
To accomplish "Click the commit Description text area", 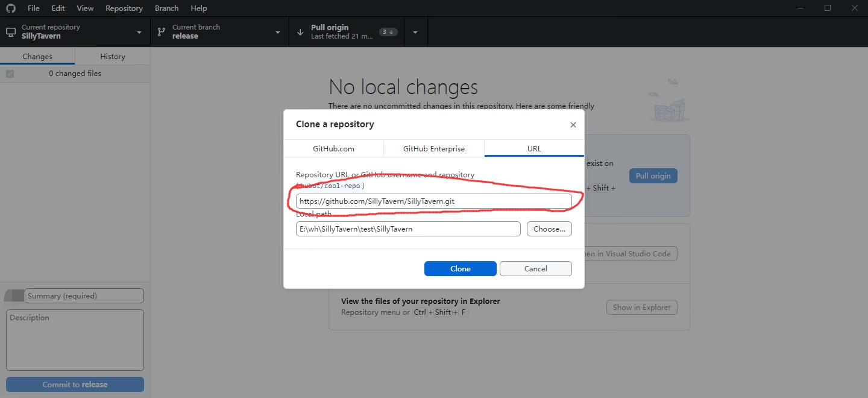I will (75, 340).
